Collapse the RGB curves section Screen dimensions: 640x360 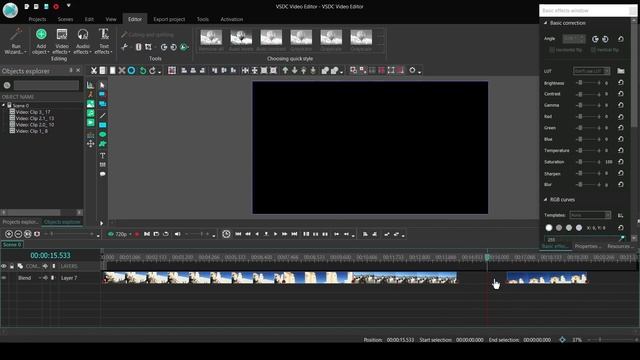tap(545, 200)
